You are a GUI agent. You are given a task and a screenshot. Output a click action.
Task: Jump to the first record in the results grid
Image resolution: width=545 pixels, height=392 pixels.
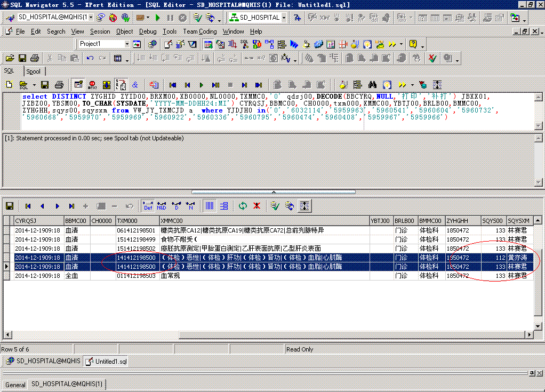click(28, 206)
